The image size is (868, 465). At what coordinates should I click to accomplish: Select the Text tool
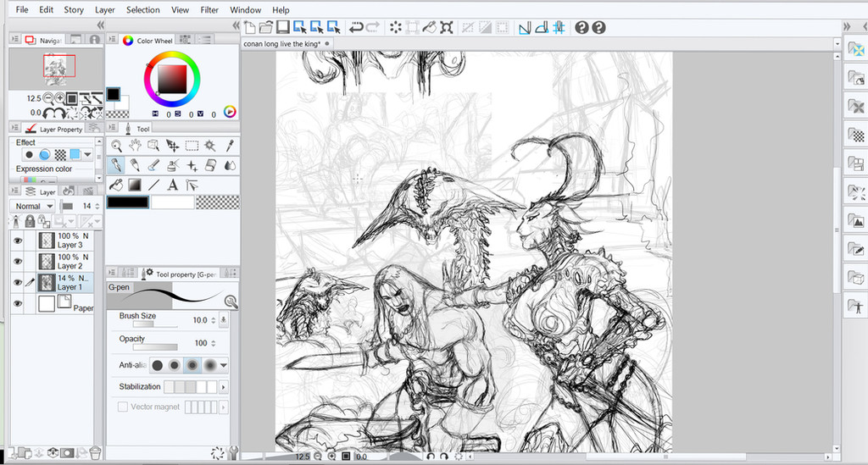click(173, 185)
